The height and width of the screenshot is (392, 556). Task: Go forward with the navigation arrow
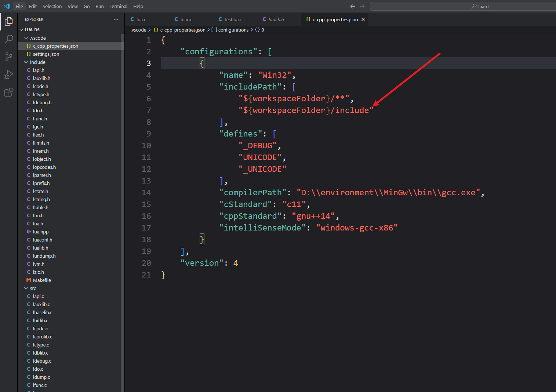pos(363,6)
